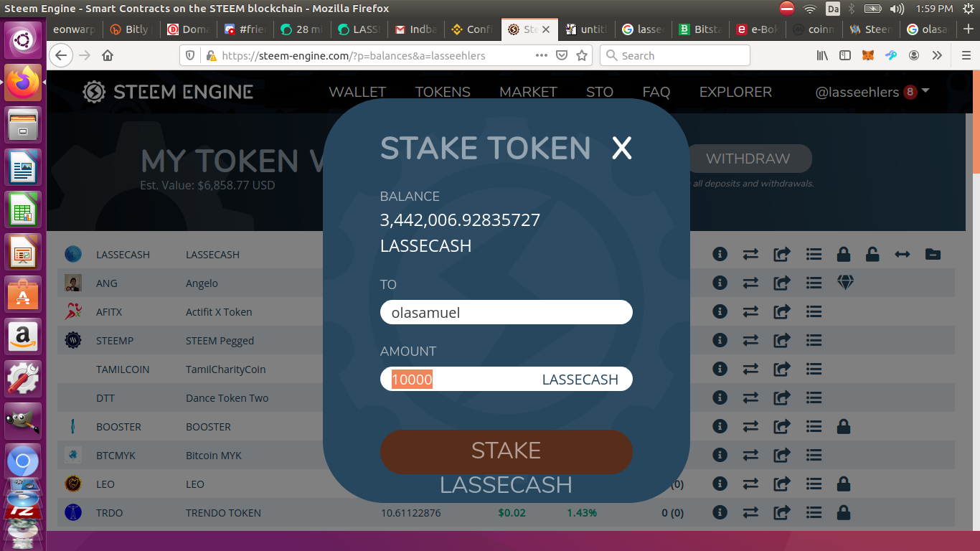The height and width of the screenshot is (551, 980).
Task: Focus the TO recipient field containing olasamuel
Action: (x=506, y=313)
